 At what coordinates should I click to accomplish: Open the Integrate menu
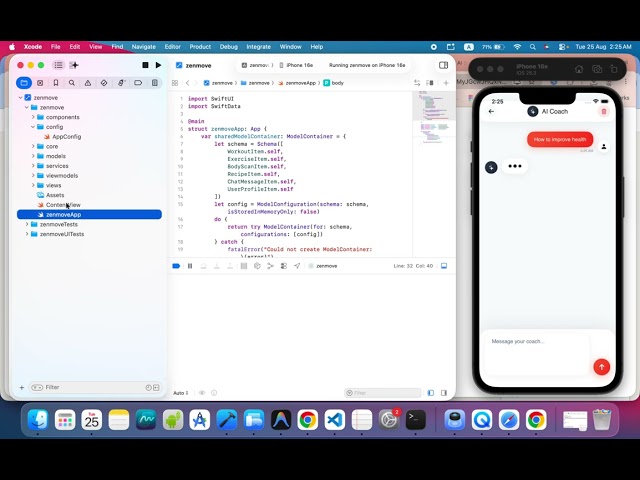click(x=258, y=47)
